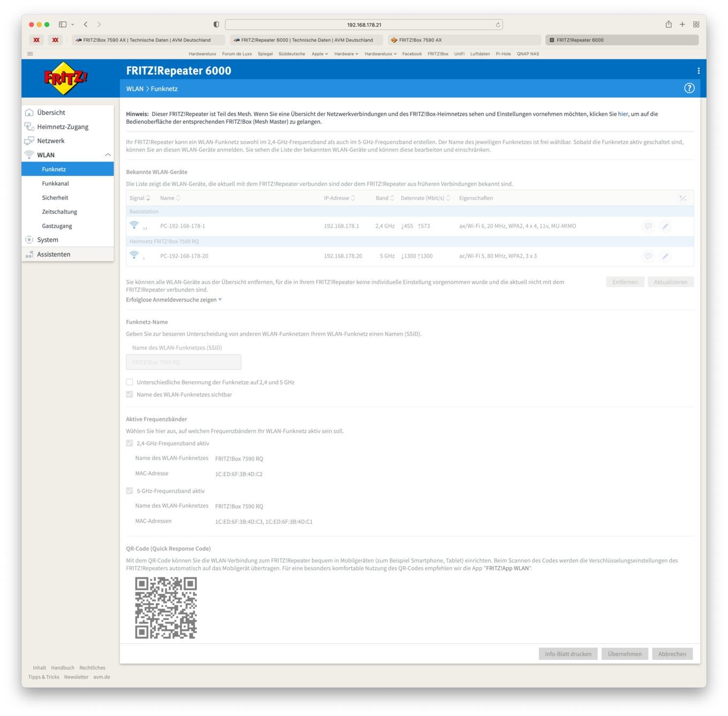
Task: Click comment icon for PC-192-168-178-20
Action: coord(648,256)
